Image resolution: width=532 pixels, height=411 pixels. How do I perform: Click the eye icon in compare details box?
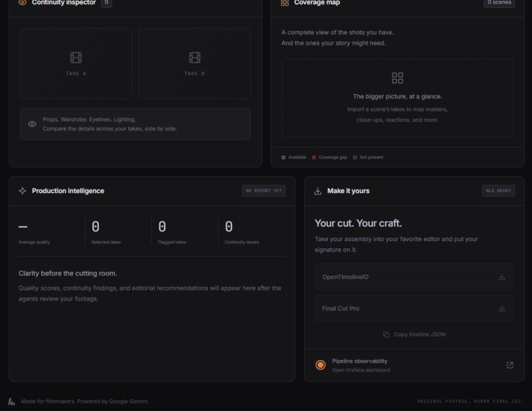point(32,124)
